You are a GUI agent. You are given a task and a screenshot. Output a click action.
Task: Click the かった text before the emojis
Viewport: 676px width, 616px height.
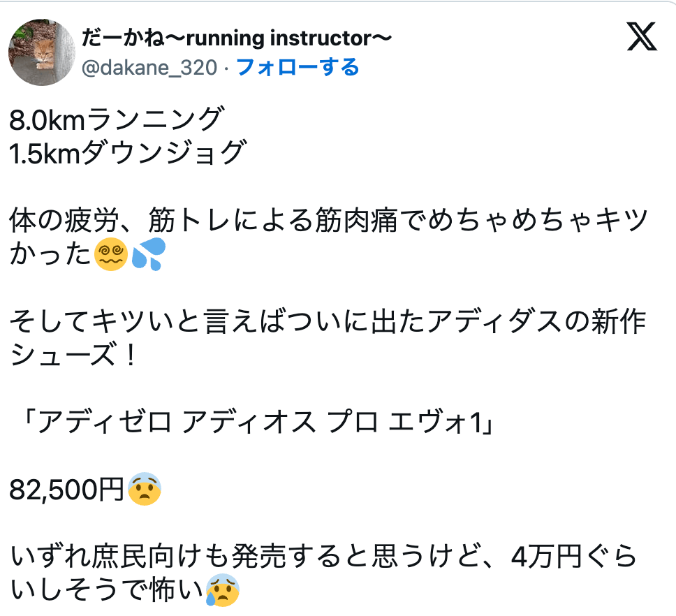click(x=50, y=256)
